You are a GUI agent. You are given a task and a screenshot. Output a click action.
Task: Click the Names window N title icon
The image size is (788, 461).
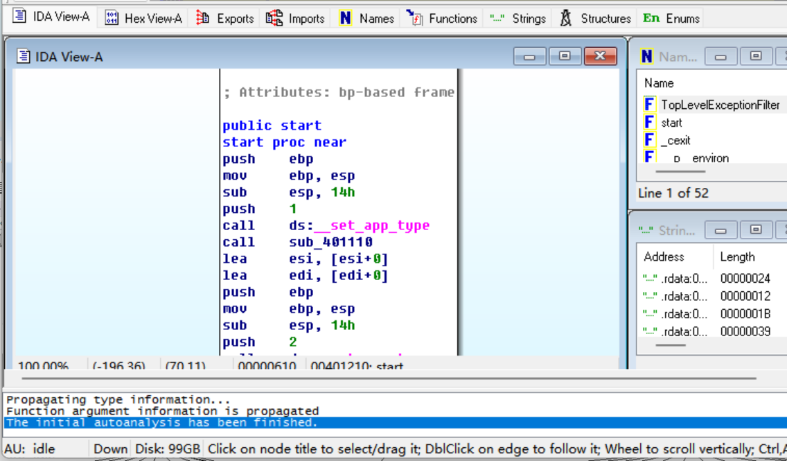coord(647,56)
